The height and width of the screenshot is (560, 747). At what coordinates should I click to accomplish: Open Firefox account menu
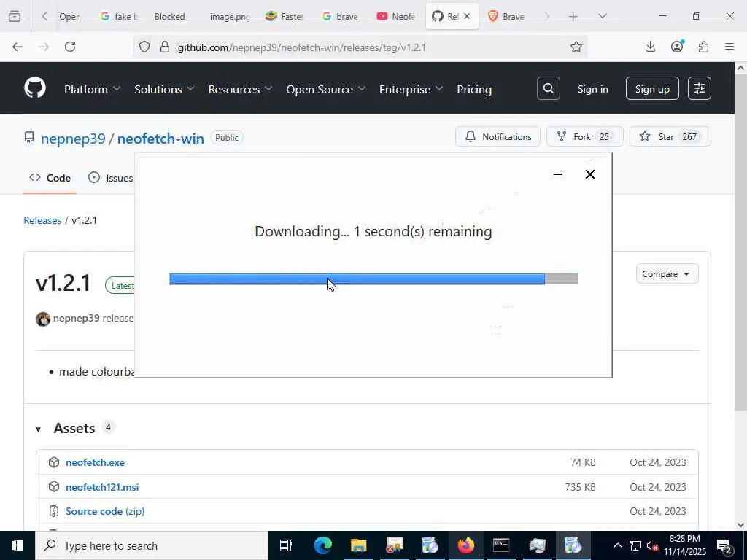coord(677,47)
